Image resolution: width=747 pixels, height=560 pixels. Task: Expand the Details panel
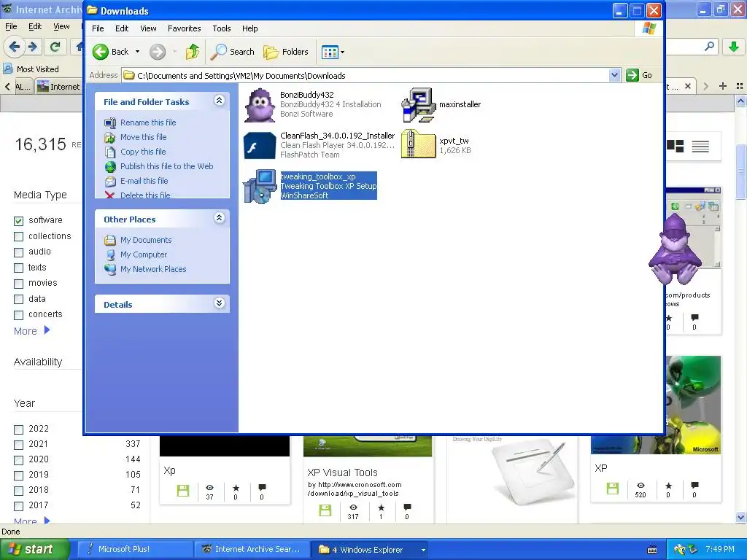pyautogui.click(x=219, y=303)
